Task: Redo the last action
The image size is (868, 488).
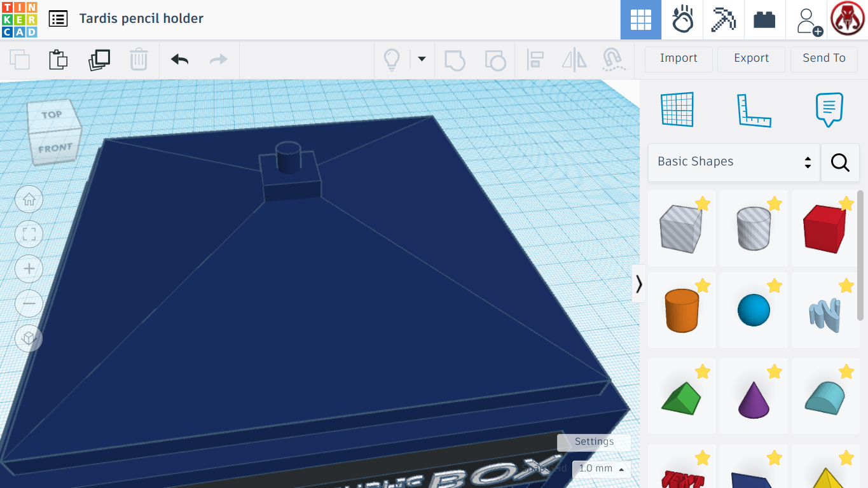Action: coord(219,60)
